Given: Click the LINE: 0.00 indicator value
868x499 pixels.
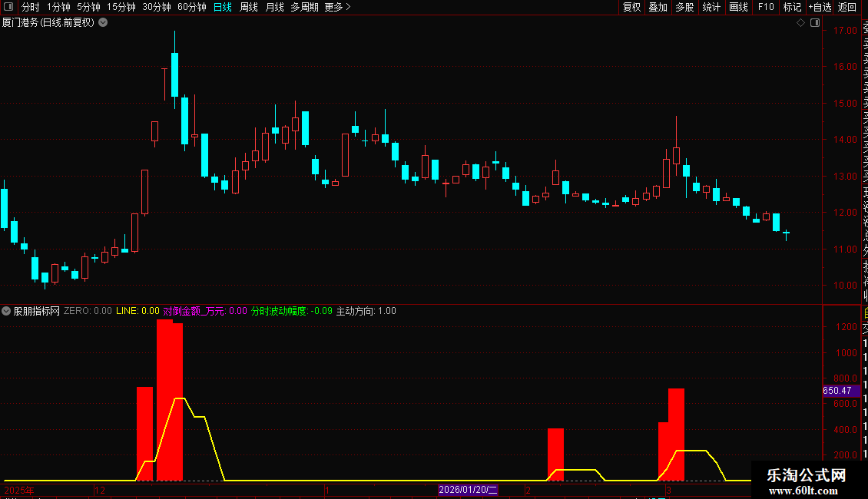Looking at the screenshot, I should (137, 311).
